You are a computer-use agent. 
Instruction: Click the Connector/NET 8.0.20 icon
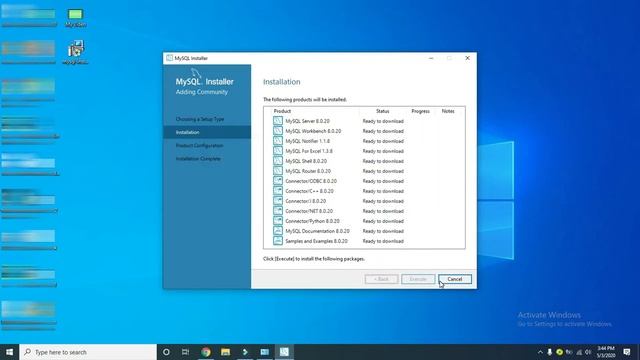278,211
